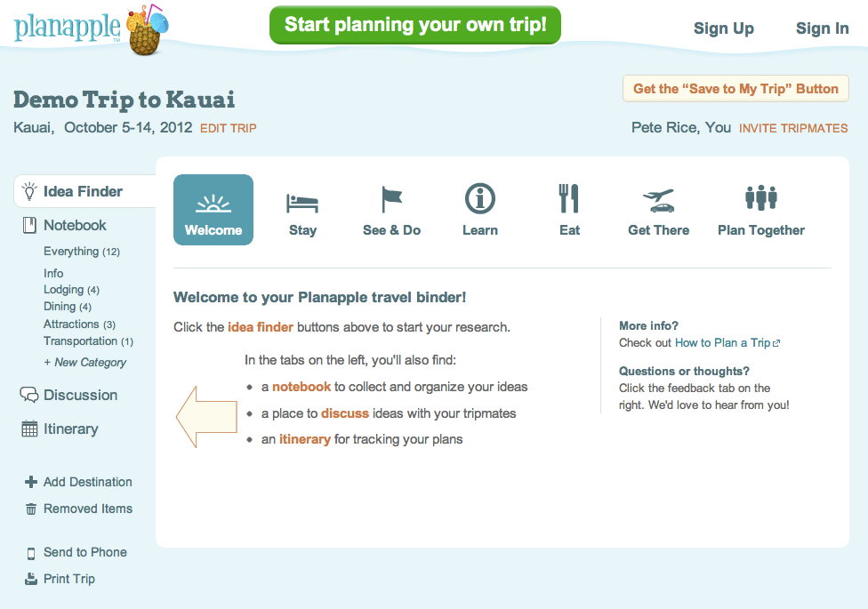Viewport: 868px width, 609px height.
Task: Click the Eat fork and knife icon
Action: coord(569,199)
